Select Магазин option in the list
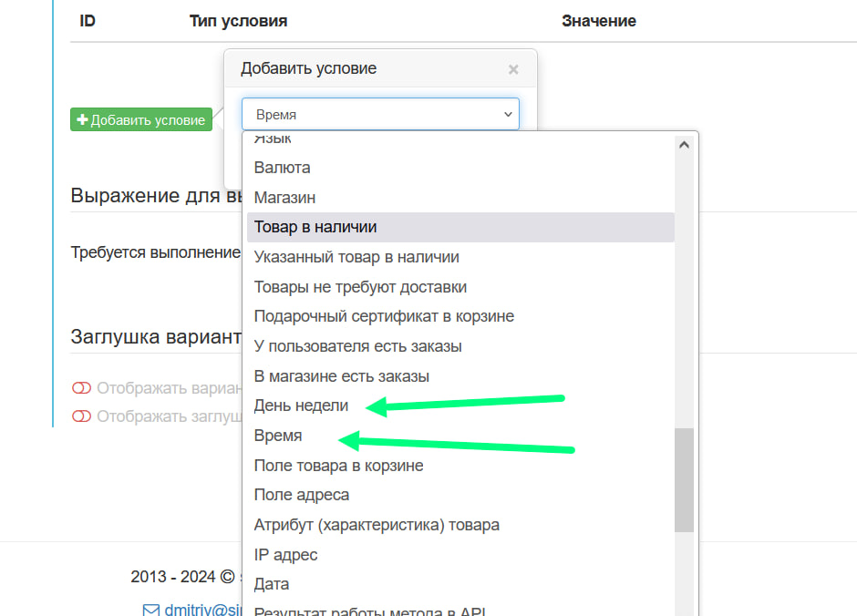Viewport: 857px width, 616px height. 284,198
